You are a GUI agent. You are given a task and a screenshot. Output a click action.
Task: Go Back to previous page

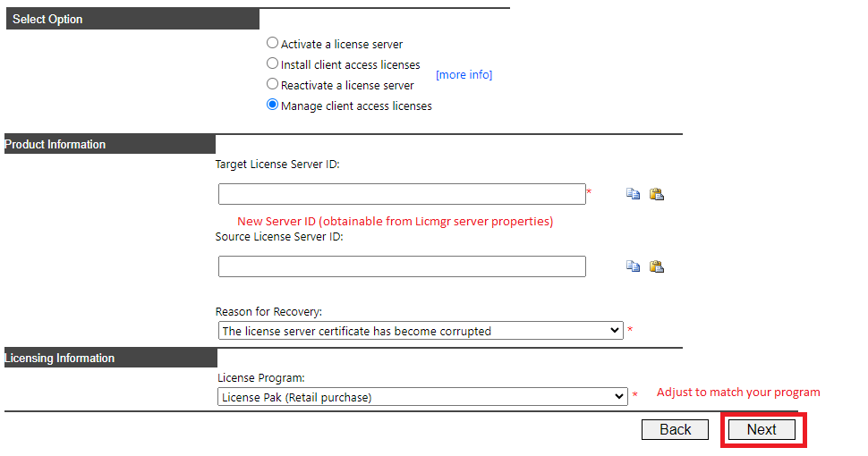click(675, 429)
